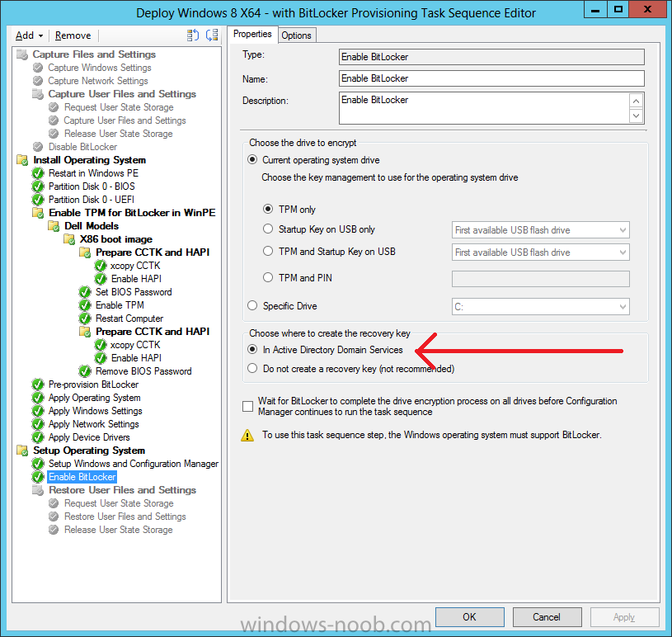Click the disabled Capture Windows Settings step icon

[38, 68]
